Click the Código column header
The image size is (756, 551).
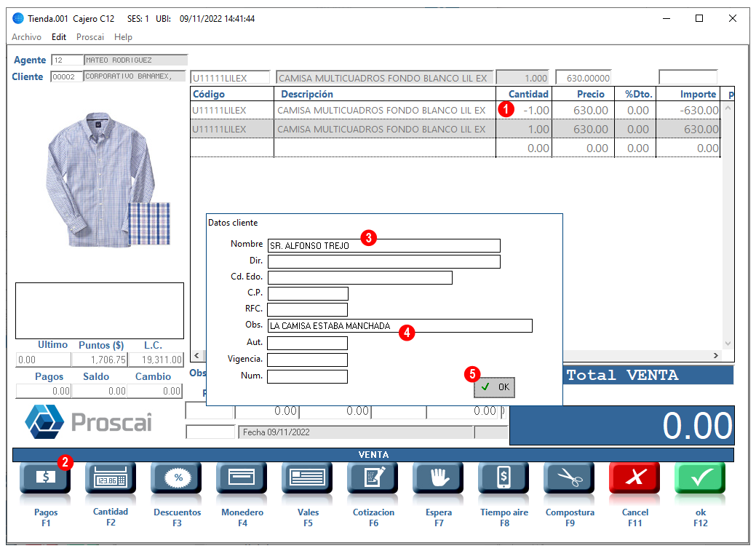pos(232,94)
